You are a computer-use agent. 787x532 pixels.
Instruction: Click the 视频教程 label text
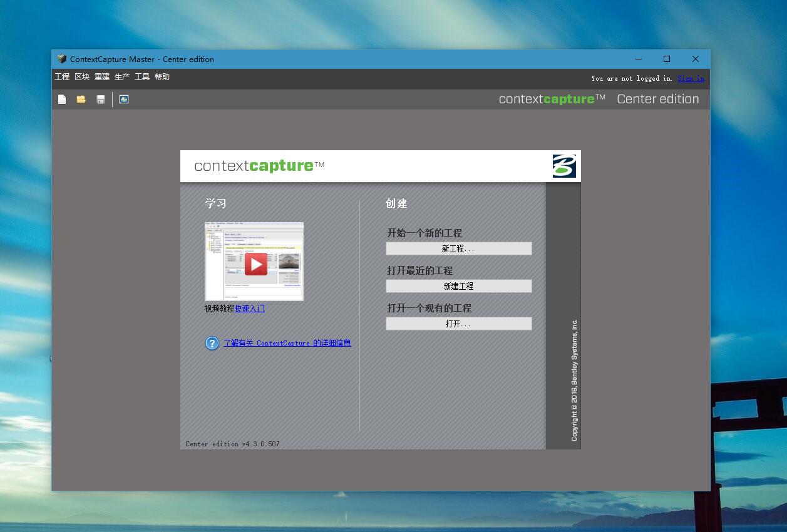tap(219, 309)
